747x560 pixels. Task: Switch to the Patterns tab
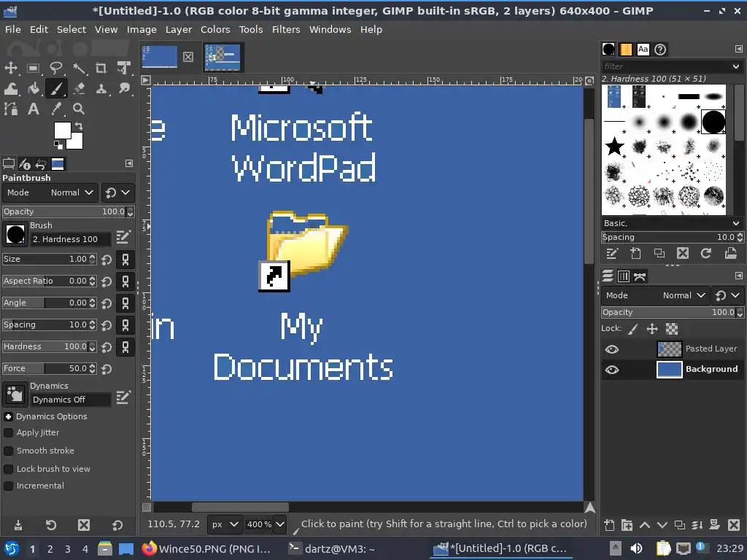click(625, 49)
